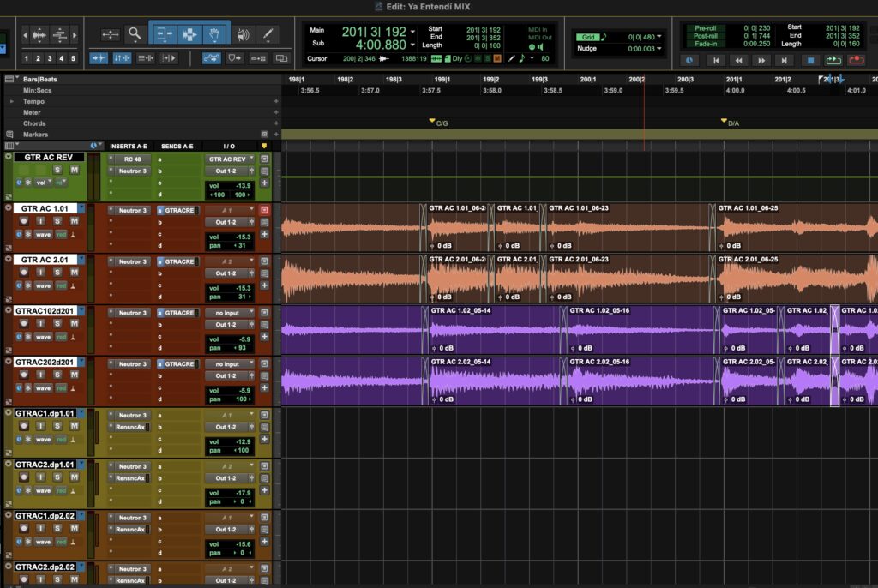
Task: Click the D/A chord marker
Action: point(730,122)
